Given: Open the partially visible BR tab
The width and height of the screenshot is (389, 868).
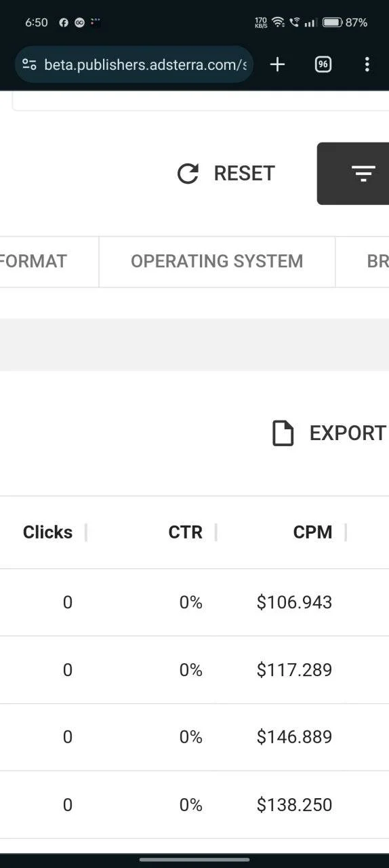Looking at the screenshot, I should click(377, 262).
